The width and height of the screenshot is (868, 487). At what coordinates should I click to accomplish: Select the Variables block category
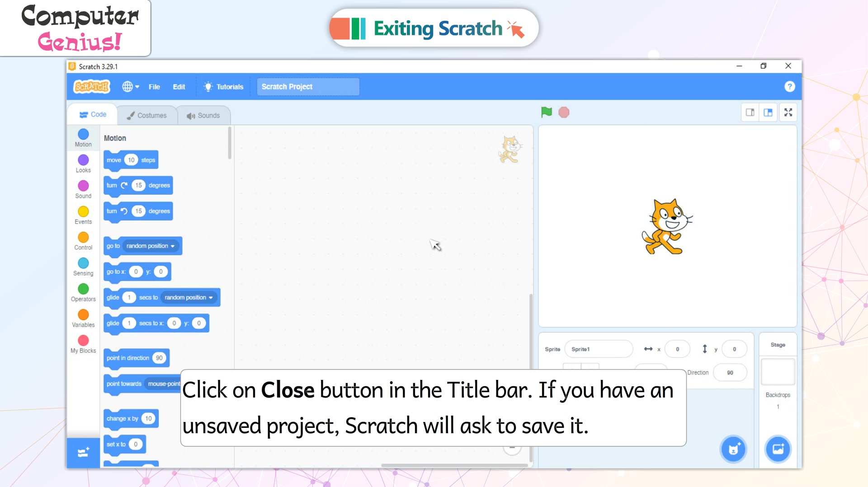(83, 318)
